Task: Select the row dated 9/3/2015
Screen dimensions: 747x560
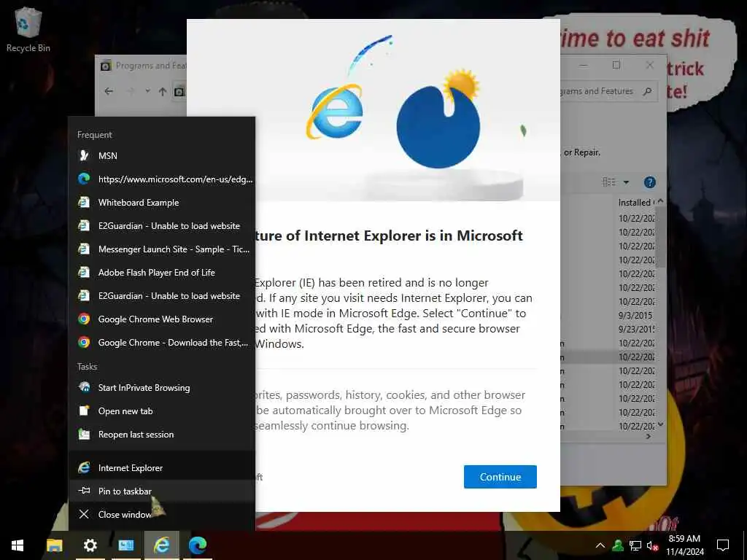Action: [x=636, y=315]
